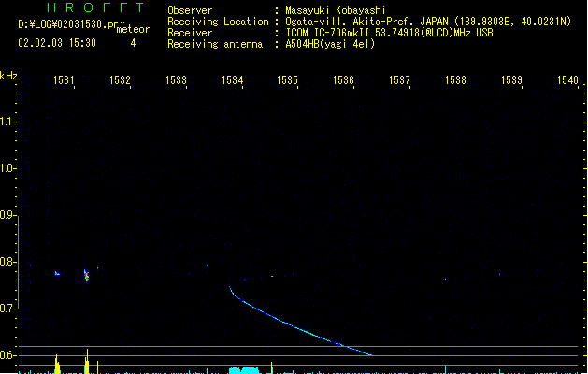Click the 1534 time axis label
Screen dimensions: 588x374
(232, 80)
